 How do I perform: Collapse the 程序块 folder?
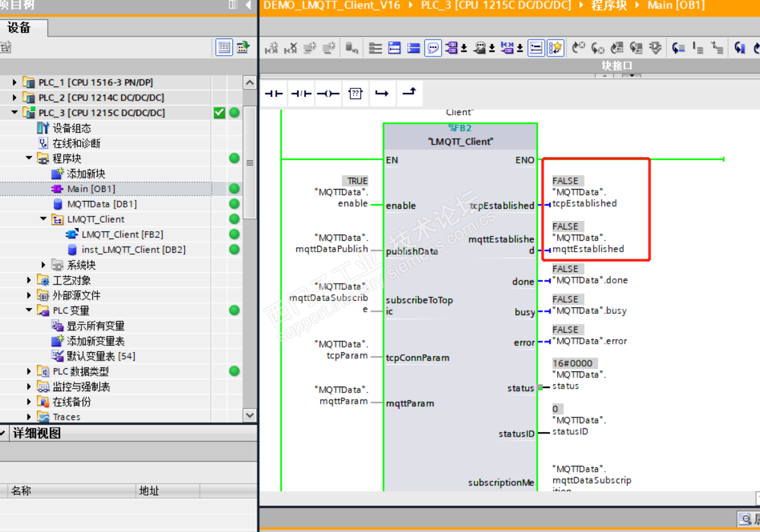29,158
